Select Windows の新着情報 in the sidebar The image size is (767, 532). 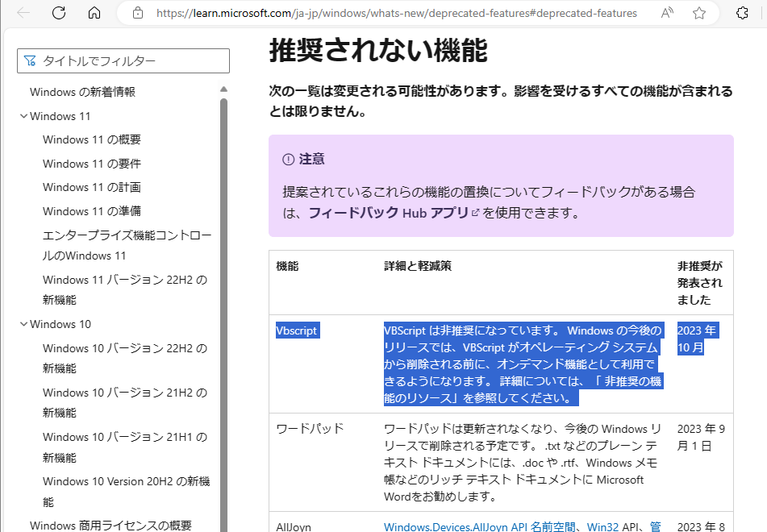[82, 92]
